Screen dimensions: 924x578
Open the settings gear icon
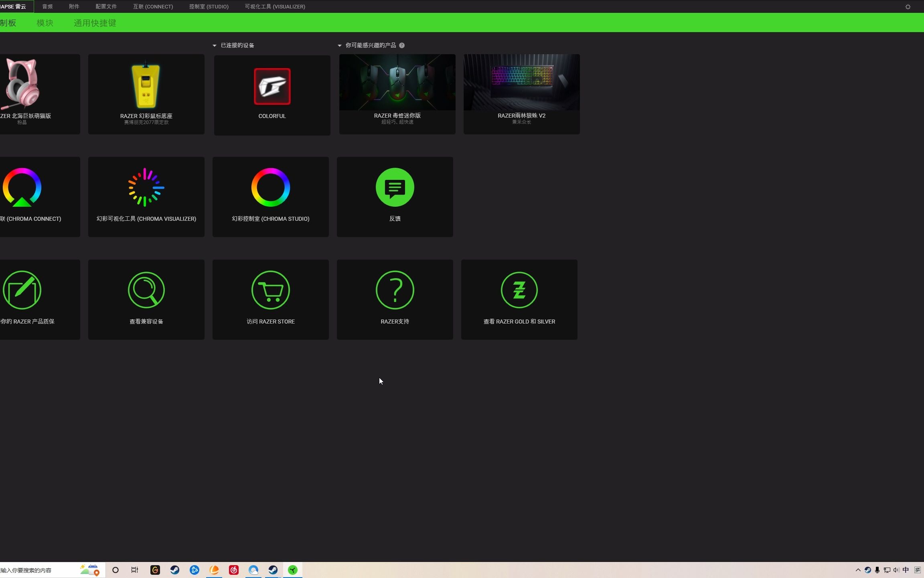click(908, 7)
